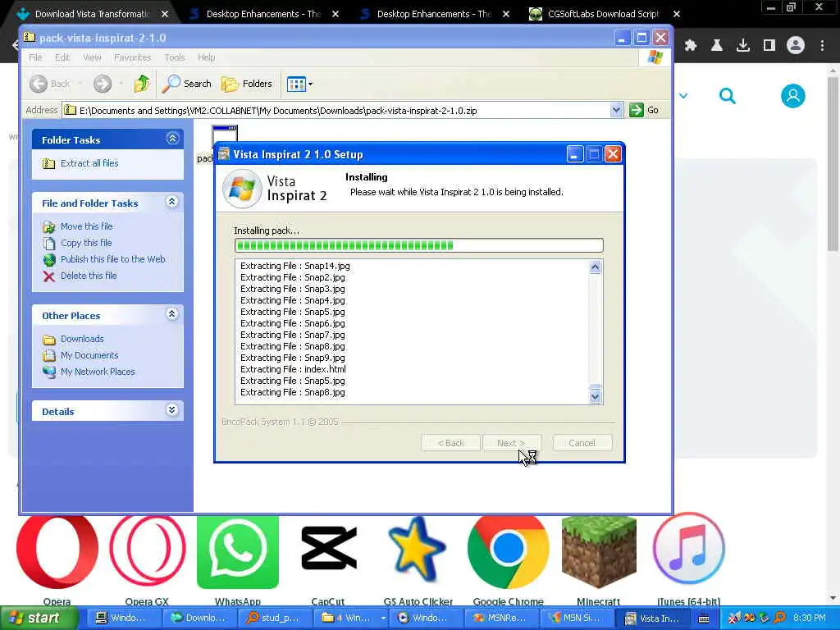Click the browser profile avatar icon
The image size is (840, 630).
pos(796,46)
